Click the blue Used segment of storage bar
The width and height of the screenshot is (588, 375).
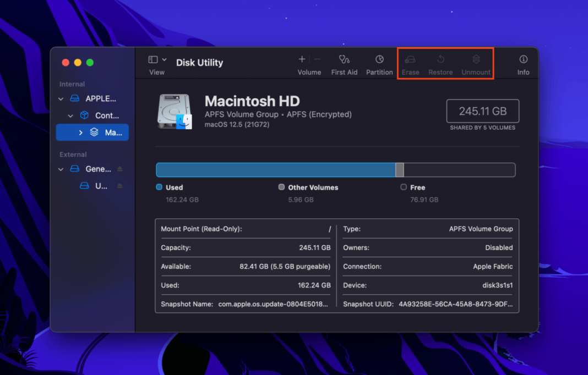coord(275,170)
